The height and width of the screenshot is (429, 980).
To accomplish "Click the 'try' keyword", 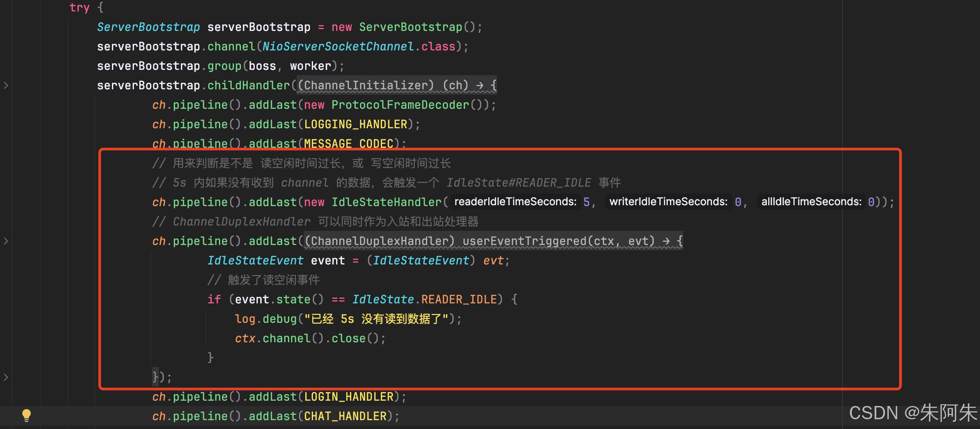I will [x=80, y=8].
